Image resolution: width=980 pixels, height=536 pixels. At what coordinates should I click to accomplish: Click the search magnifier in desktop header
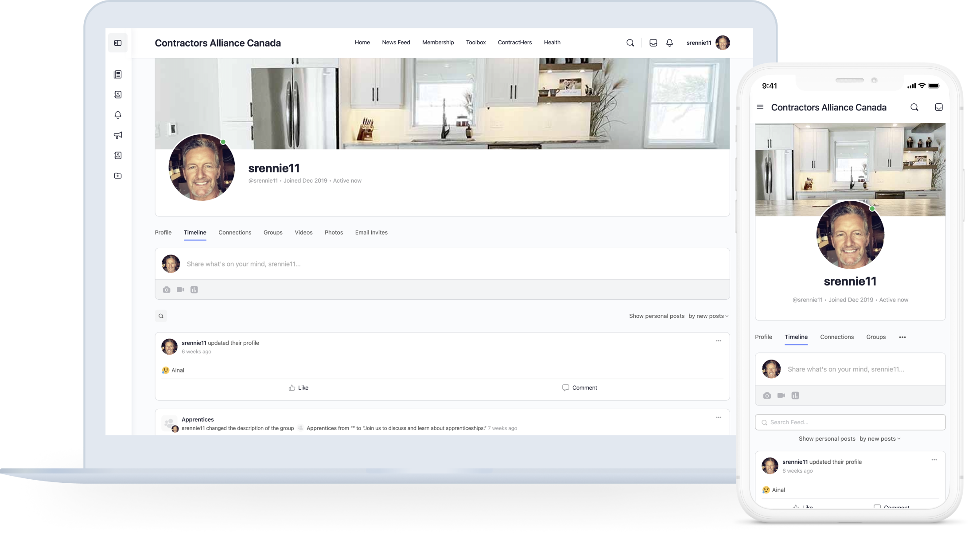coord(630,43)
